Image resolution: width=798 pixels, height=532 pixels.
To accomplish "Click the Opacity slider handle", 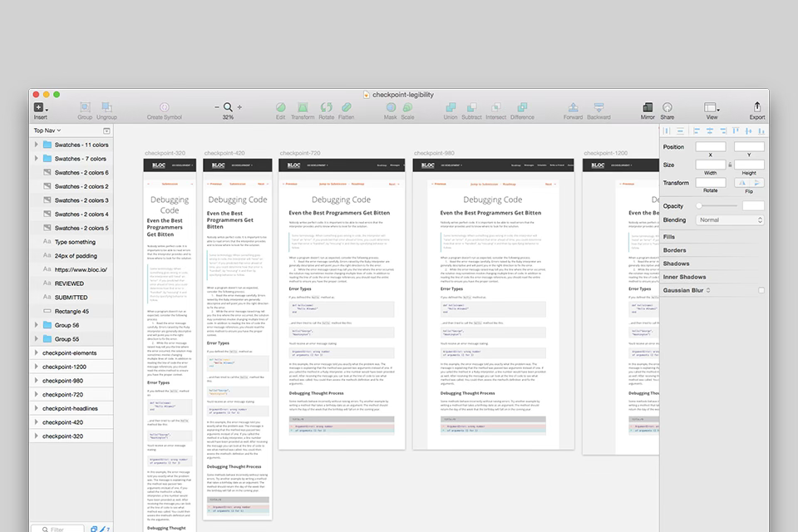I will tap(699, 205).
